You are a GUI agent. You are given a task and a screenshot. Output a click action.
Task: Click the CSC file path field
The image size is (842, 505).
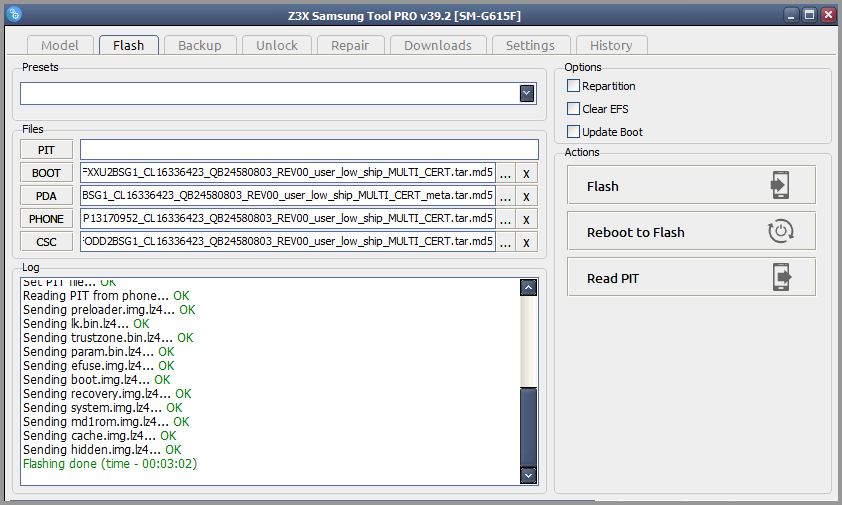[288, 242]
